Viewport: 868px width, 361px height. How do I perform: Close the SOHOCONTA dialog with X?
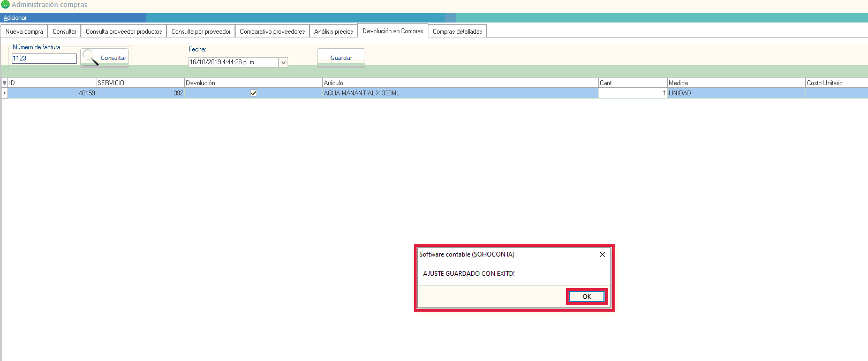tap(602, 254)
